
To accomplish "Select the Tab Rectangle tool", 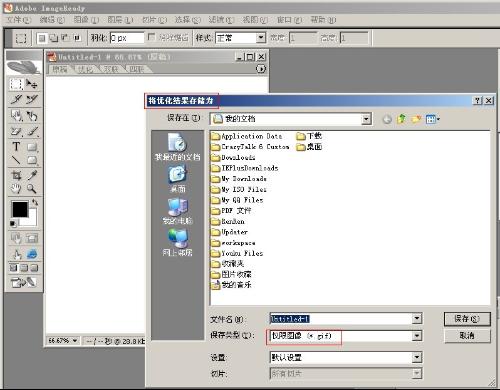I will tap(32, 160).
